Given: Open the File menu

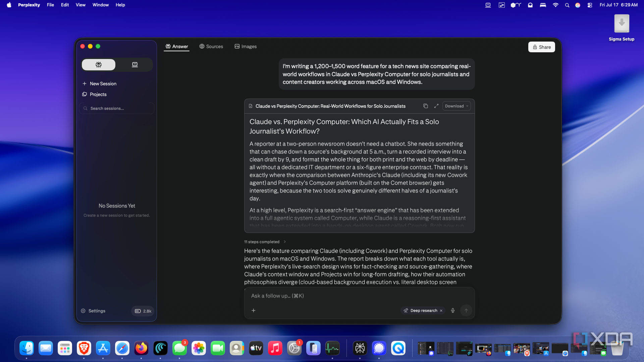Looking at the screenshot, I should point(50,5).
